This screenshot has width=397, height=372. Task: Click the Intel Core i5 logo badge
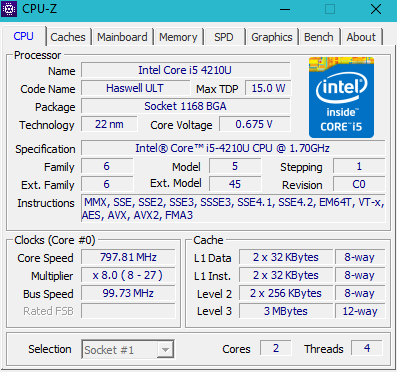(341, 97)
